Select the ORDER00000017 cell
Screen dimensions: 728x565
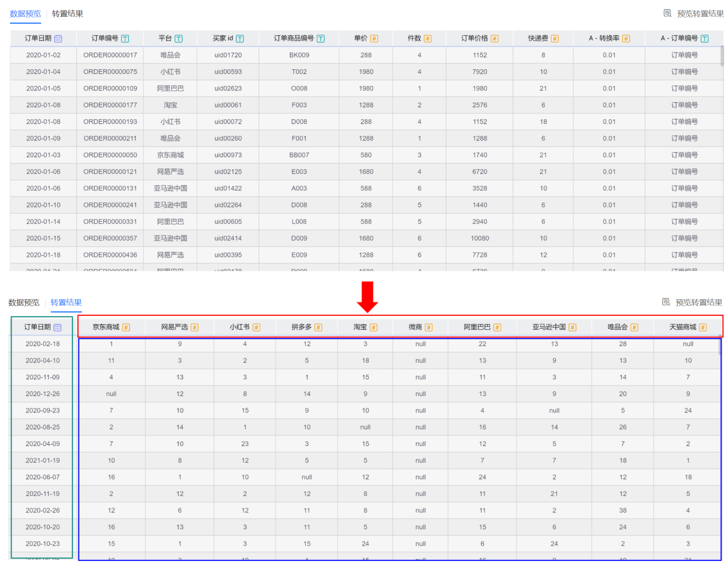110,55
